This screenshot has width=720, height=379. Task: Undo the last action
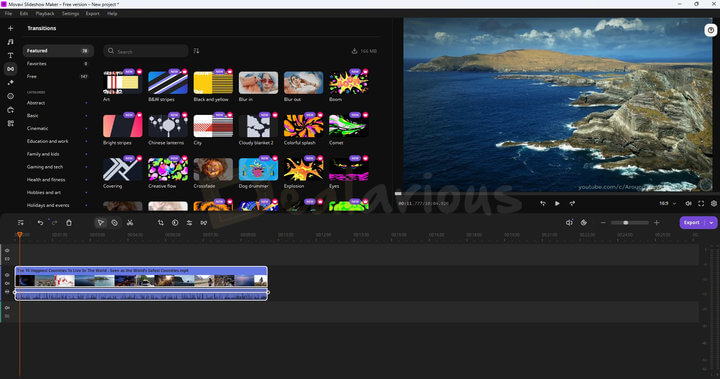pos(40,223)
